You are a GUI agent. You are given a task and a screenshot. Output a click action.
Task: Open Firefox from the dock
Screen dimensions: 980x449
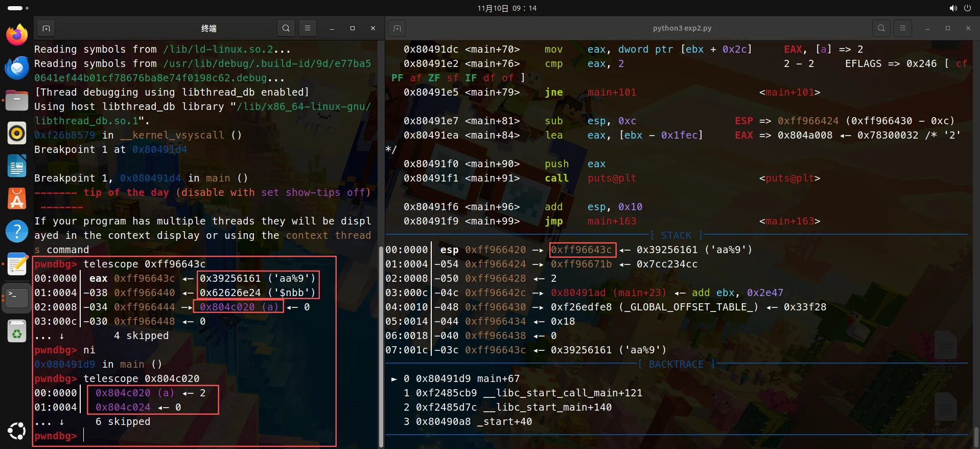click(17, 35)
